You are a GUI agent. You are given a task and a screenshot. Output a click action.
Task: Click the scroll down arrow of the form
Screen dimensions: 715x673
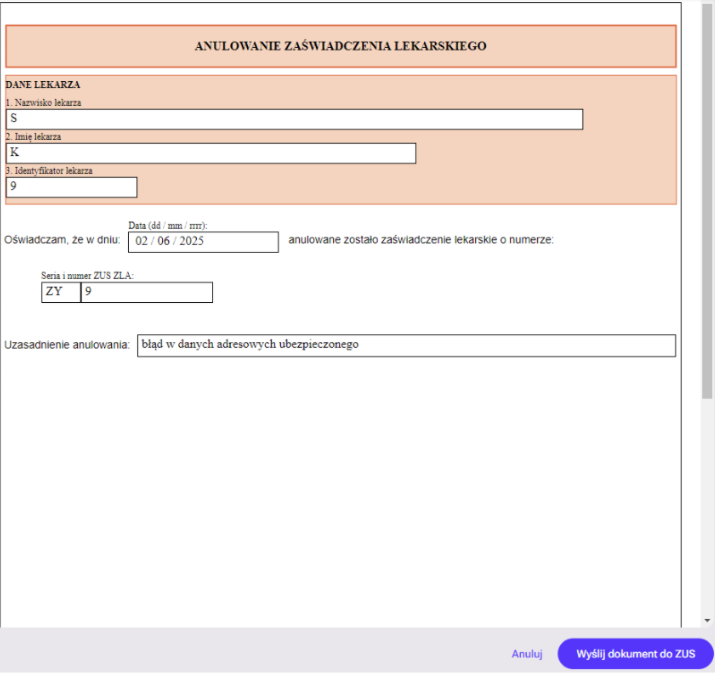click(x=707, y=620)
